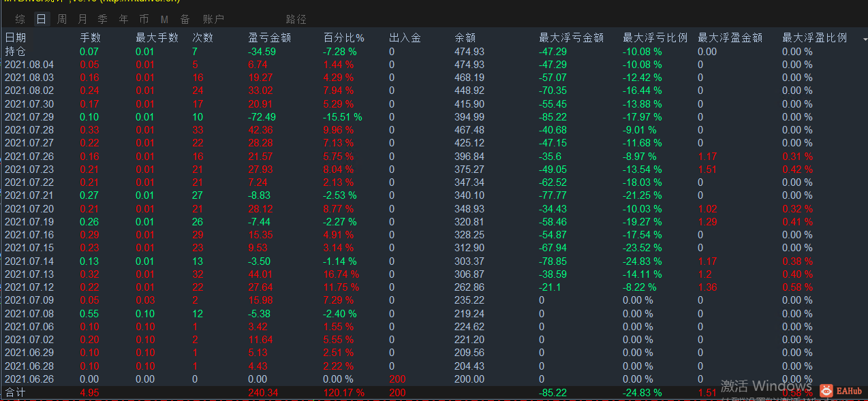Screen dimensions: 868x401
Task: Select the 2021.07.29 date row
Action: pos(434,117)
